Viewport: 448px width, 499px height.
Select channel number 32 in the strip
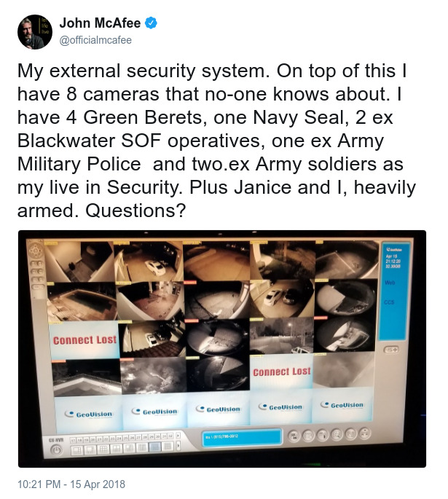point(170,436)
